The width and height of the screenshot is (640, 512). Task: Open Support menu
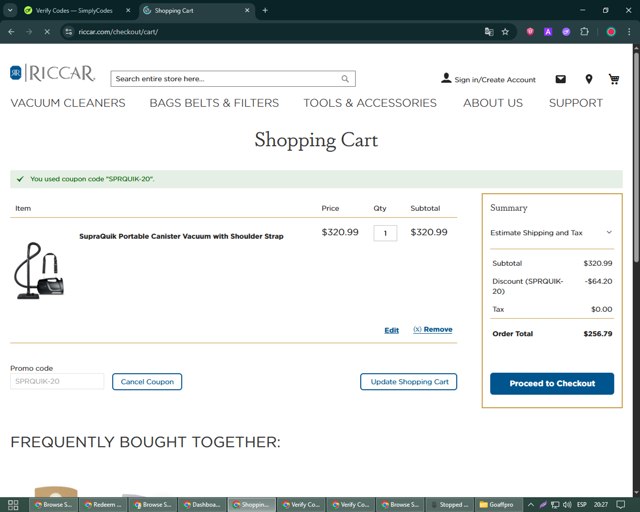576,103
